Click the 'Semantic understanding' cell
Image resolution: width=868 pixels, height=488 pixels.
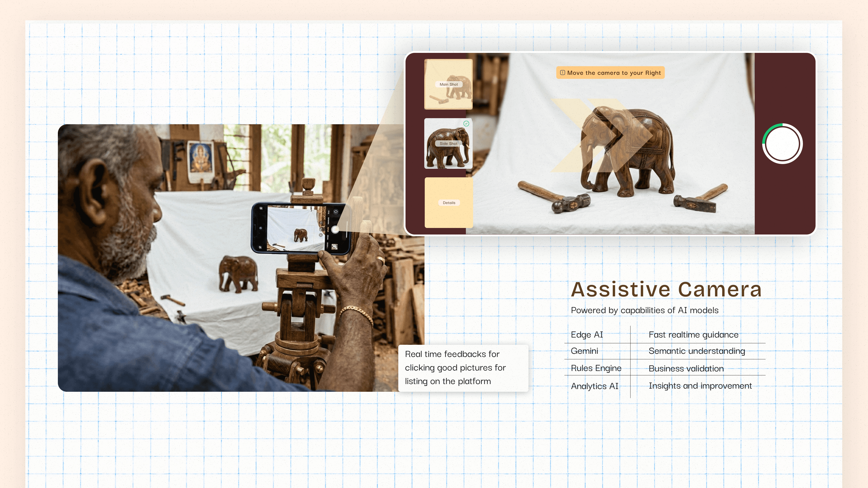pos(697,351)
